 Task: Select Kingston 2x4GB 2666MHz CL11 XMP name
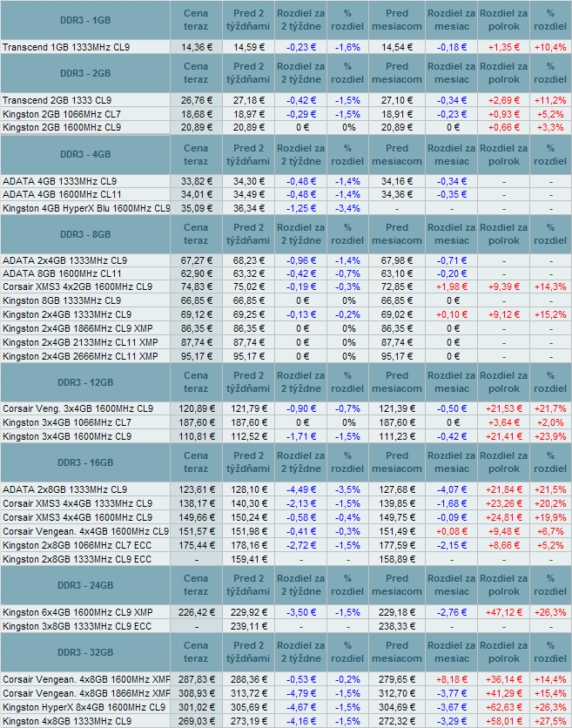80,356
